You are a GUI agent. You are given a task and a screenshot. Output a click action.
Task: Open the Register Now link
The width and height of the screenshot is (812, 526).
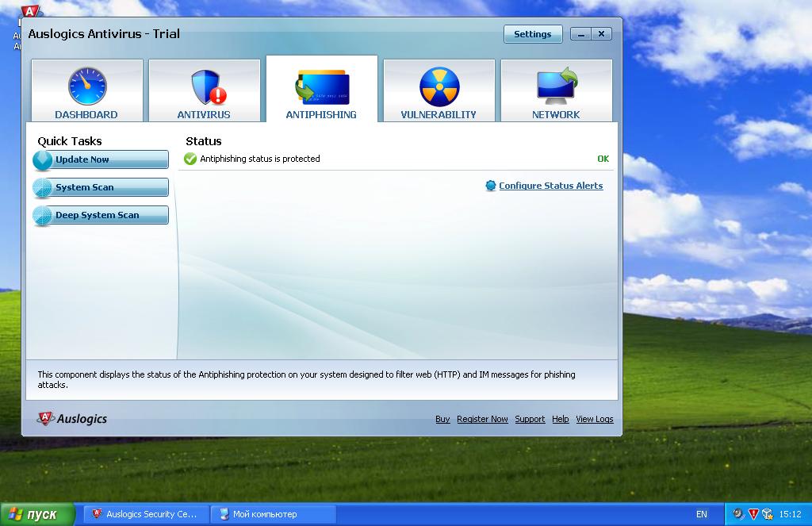point(482,419)
